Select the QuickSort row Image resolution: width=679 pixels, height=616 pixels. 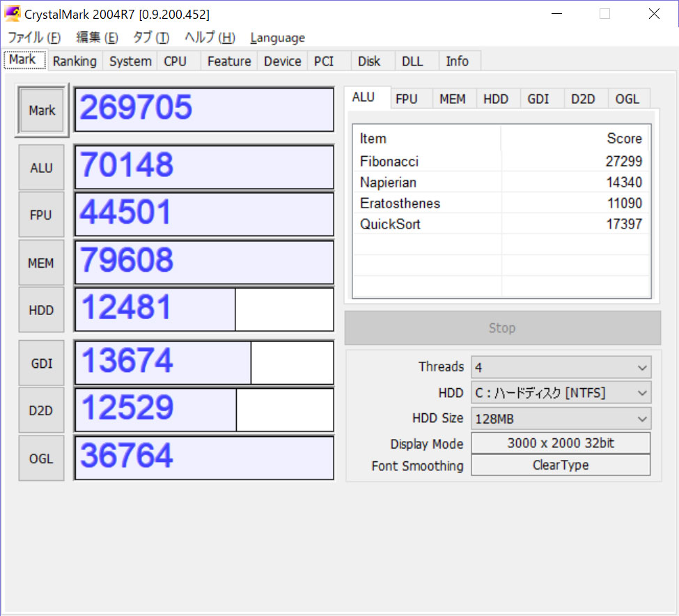pos(501,224)
